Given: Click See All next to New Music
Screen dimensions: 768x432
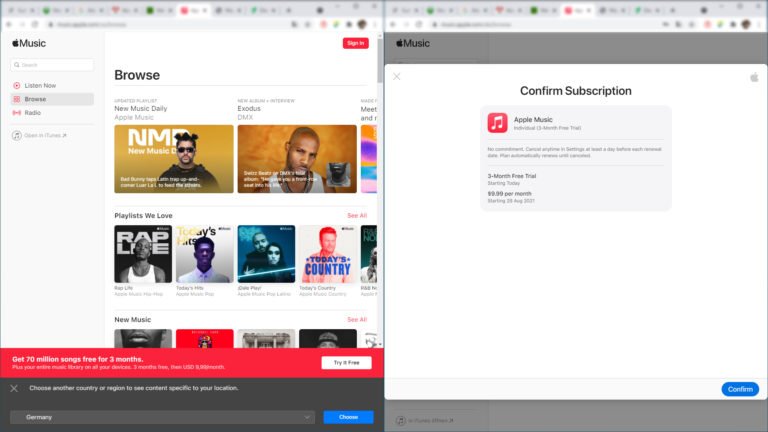Looking at the screenshot, I should [x=357, y=319].
